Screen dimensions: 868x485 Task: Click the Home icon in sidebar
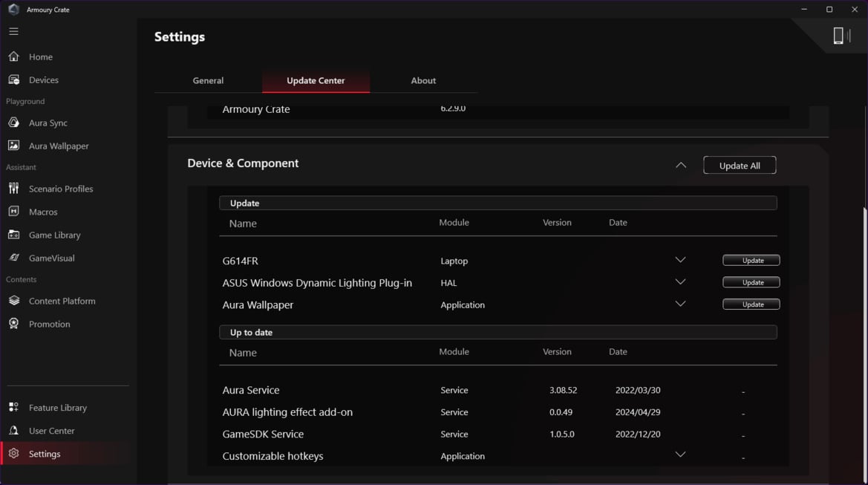point(14,56)
